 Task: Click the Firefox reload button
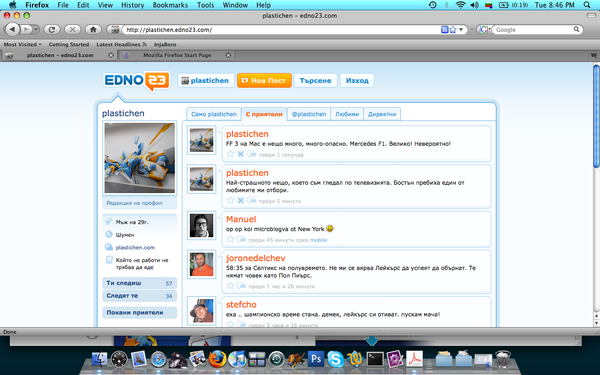[x=52, y=29]
